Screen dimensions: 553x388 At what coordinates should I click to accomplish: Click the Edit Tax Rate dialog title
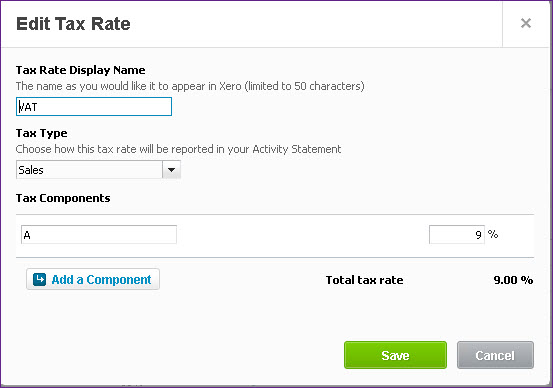[x=73, y=24]
